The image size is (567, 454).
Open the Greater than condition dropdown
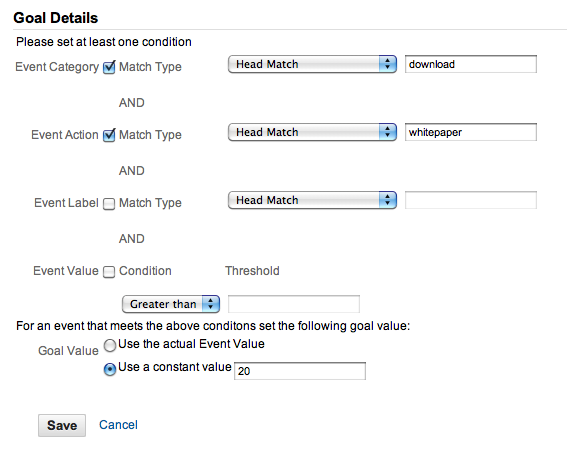(171, 304)
